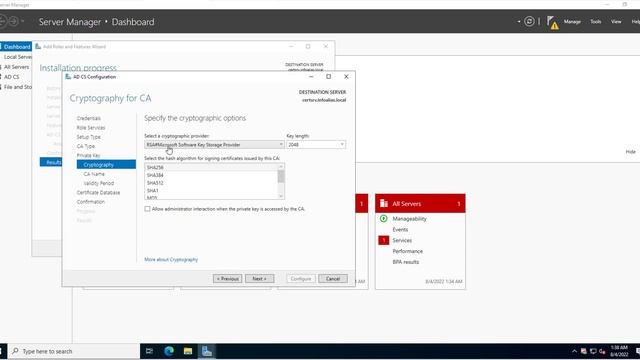Minimize the AD CS Configuration window
640x360 pixels.
311,77
